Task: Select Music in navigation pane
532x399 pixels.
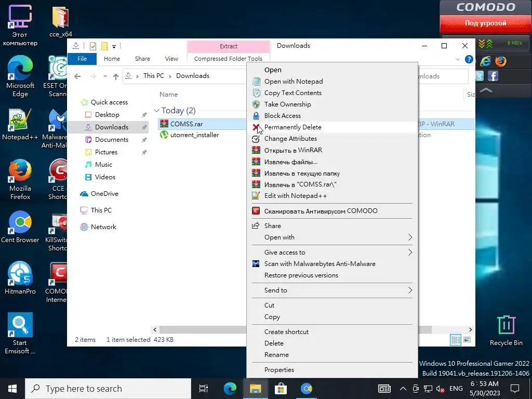Action: point(103,165)
